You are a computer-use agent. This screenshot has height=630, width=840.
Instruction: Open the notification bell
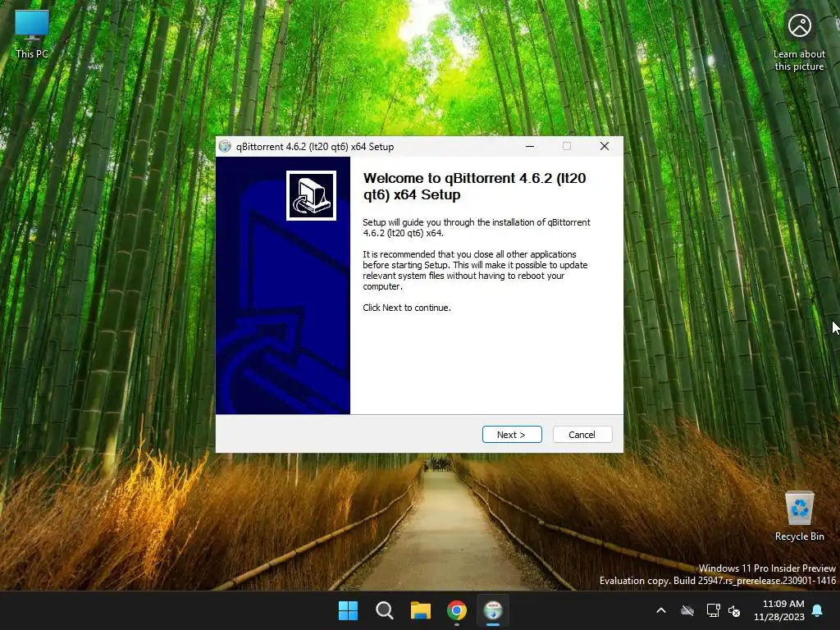point(818,610)
